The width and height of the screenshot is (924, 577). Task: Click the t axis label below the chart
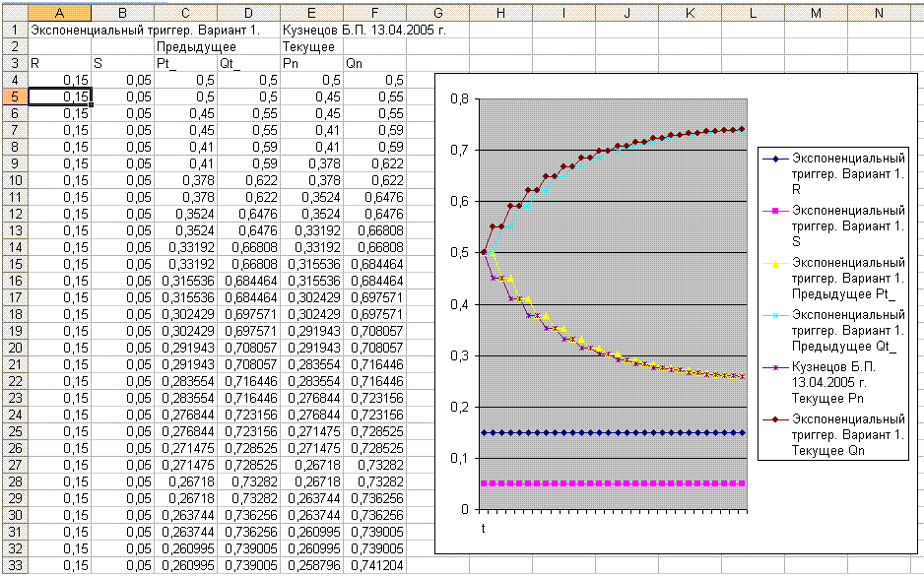click(x=483, y=529)
